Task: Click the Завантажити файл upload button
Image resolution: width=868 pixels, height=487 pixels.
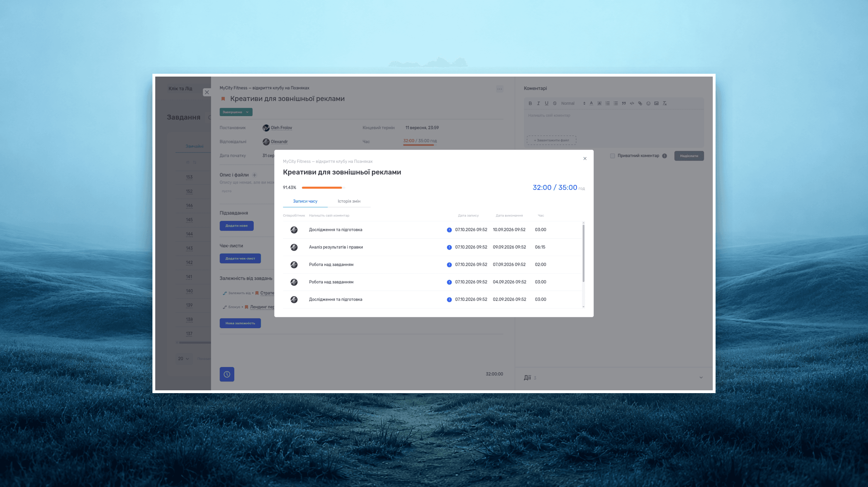Action: point(551,140)
